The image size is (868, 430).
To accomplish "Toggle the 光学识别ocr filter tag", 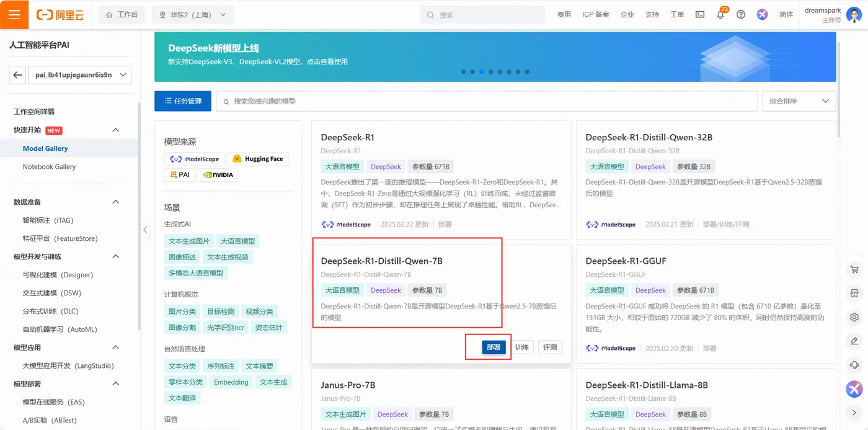I will 226,327.
